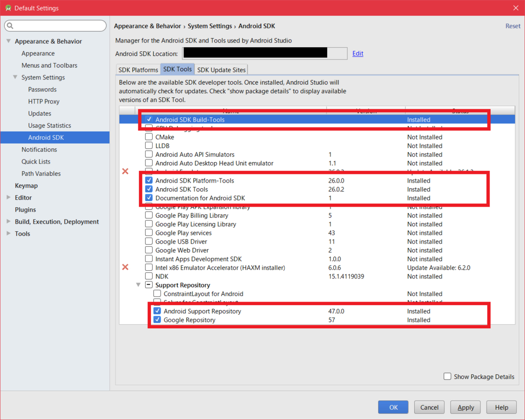Viewport: 525px width, 420px height.
Task: Click the Android Studio title bar icon
Action: [x=8, y=8]
